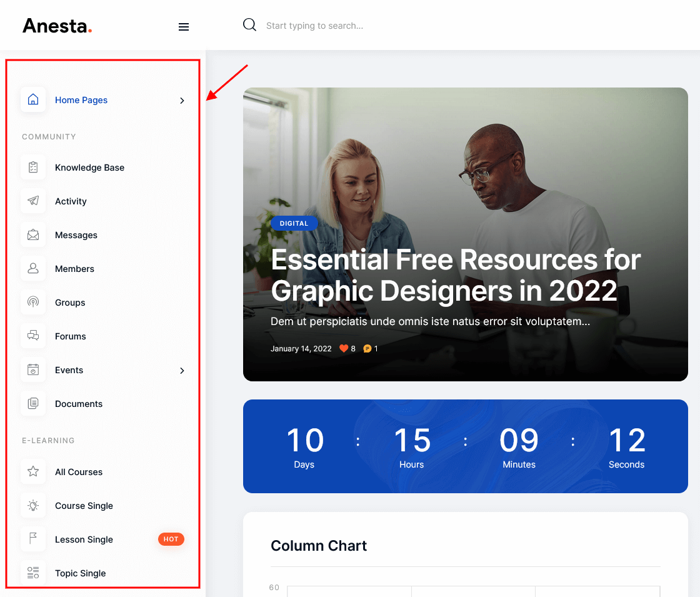This screenshot has width=700, height=597.
Task: Click the '10 Days' countdown value
Action: point(305,447)
